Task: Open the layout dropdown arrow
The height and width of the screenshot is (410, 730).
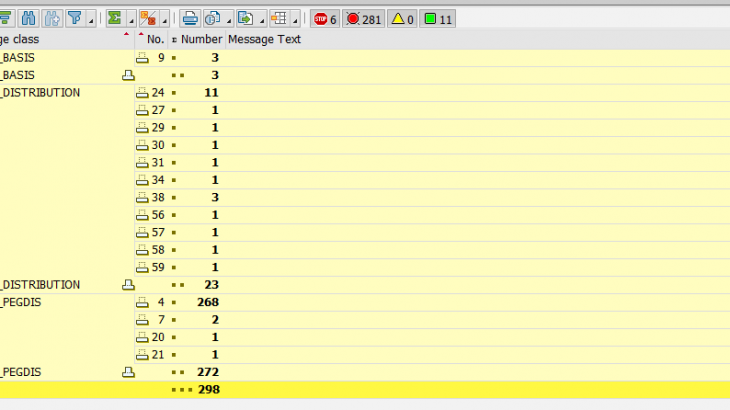Action: [x=295, y=20]
